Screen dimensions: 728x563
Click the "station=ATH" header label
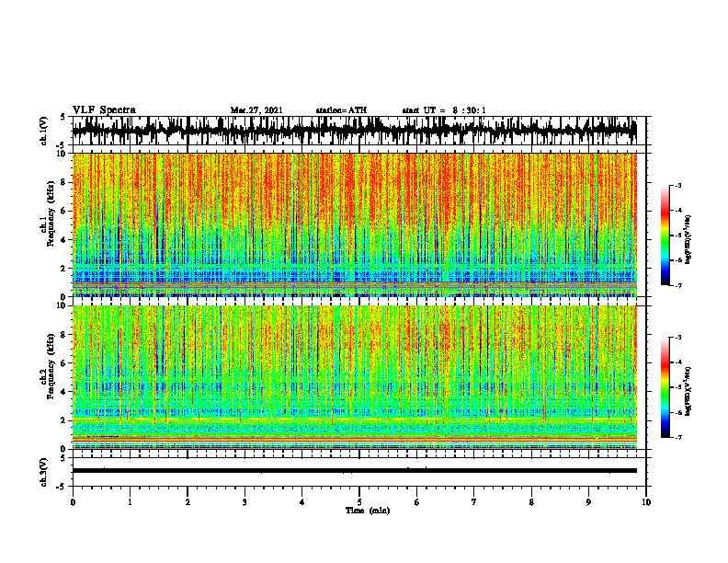[x=341, y=110]
